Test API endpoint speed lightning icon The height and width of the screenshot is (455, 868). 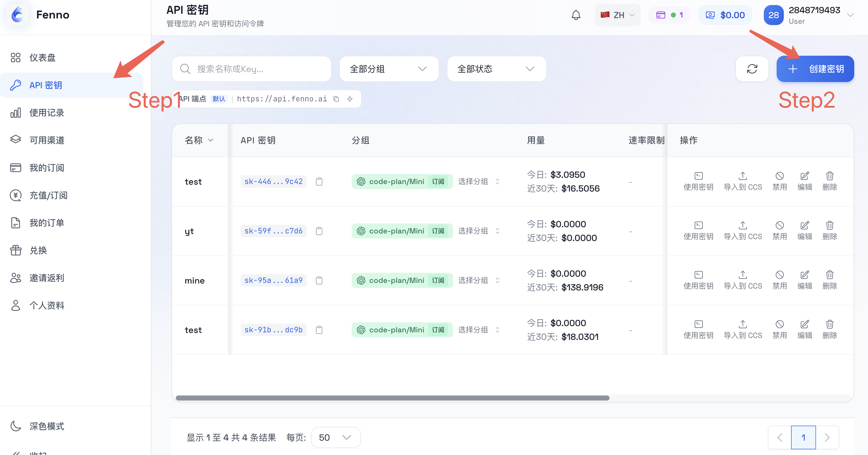(350, 99)
